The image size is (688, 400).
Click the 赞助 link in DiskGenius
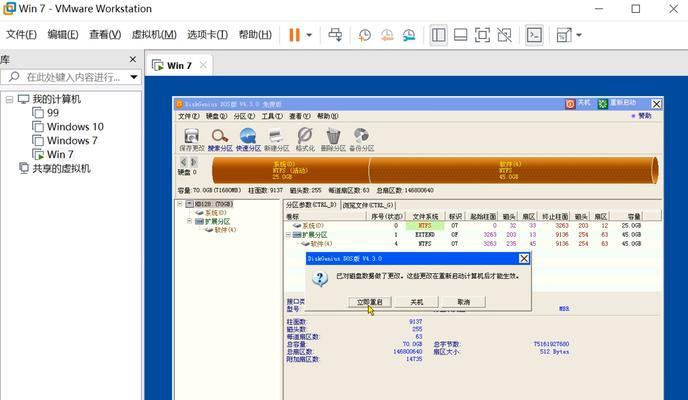click(x=641, y=116)
